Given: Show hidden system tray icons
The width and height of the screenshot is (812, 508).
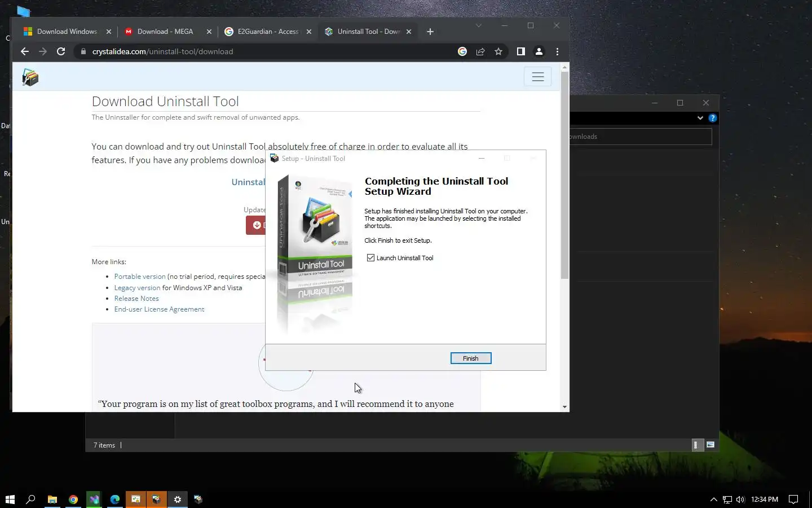Looking at the screenshot, I should pos(713,499).
